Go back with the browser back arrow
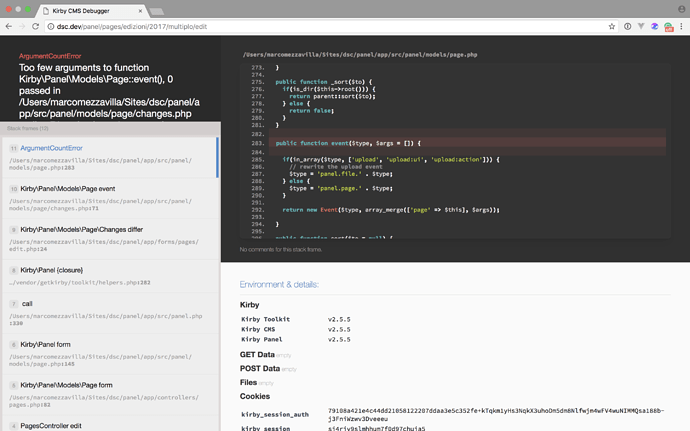Screen dimensions: 690x431 (x=9, y=26)
